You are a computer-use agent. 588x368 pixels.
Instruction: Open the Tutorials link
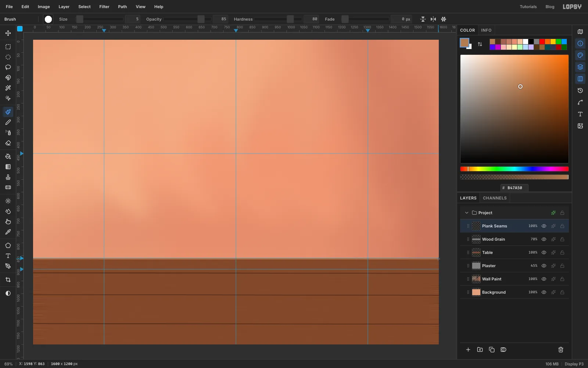coord(528,7)
